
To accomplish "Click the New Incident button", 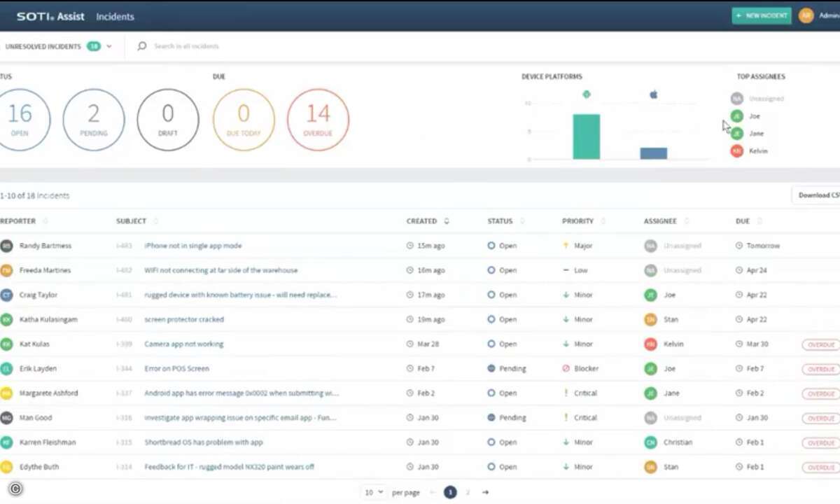I will point(762,15).
